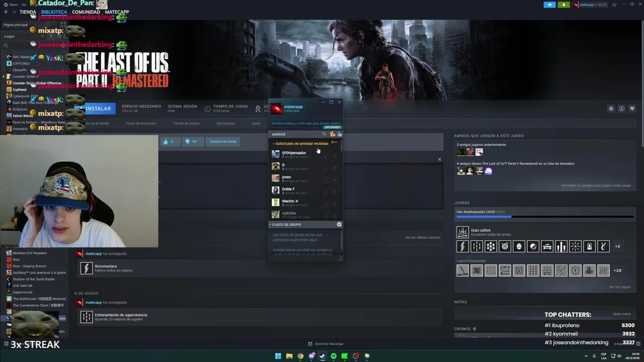Open the Punto de encuentro tab
The image size is (644, 362).
(x=141, y=123)
